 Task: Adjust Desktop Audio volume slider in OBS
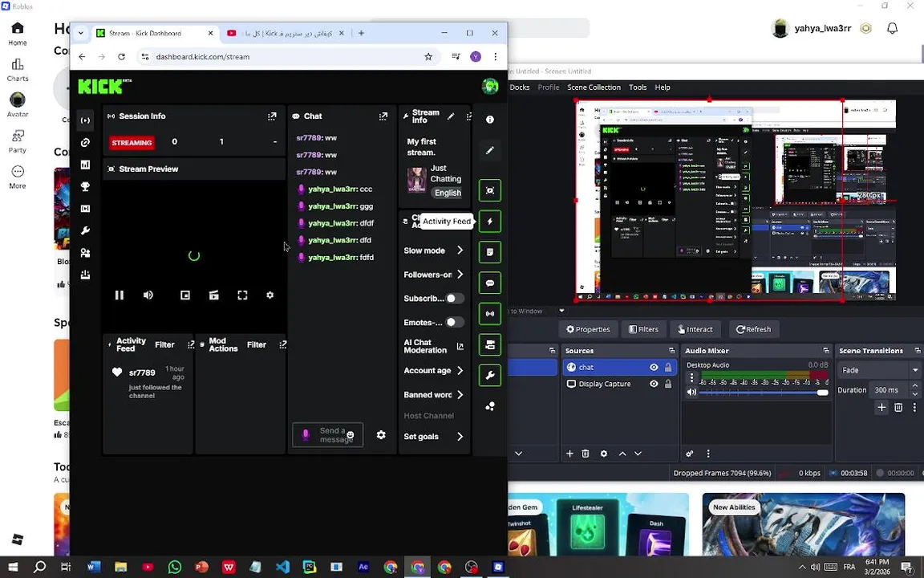[764, 393]
